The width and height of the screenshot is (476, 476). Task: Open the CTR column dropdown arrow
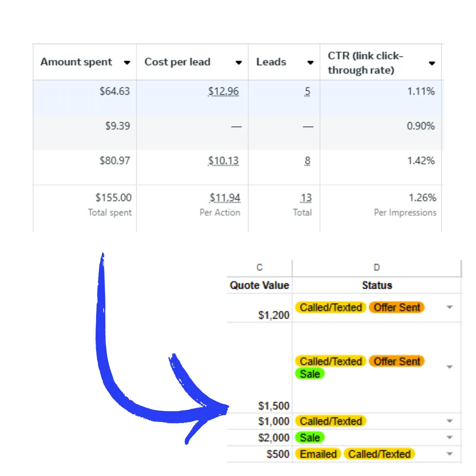point(431,63)
